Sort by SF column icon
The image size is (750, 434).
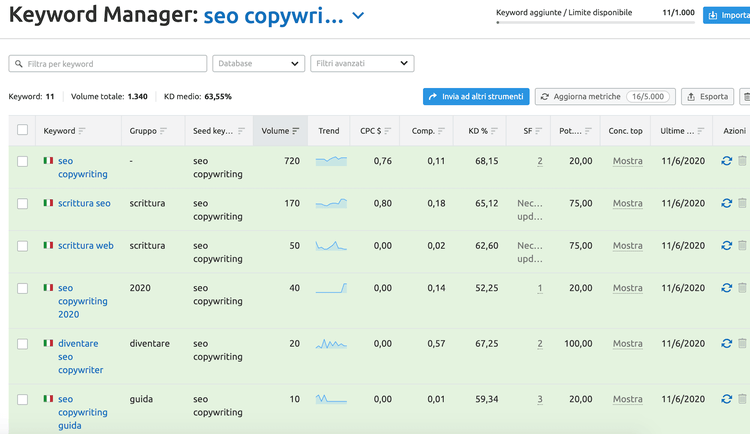[539, 131]
